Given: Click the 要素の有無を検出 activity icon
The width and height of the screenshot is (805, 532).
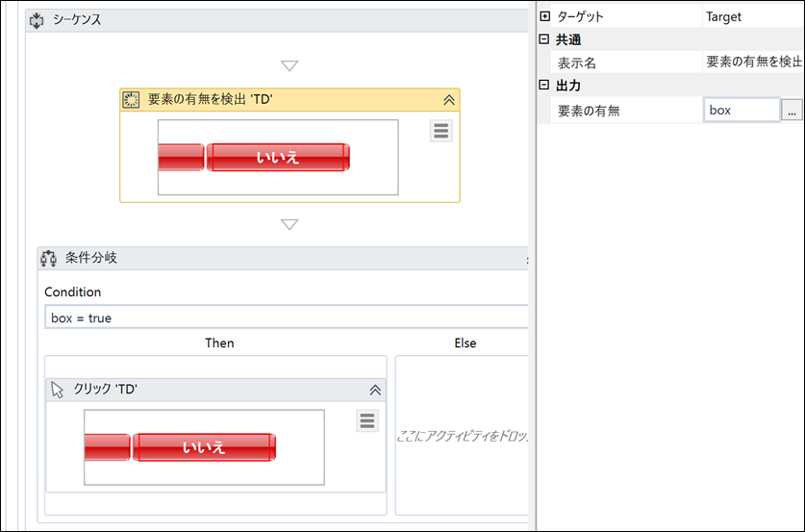Looking at the screenshot, I should pos(131,100).
